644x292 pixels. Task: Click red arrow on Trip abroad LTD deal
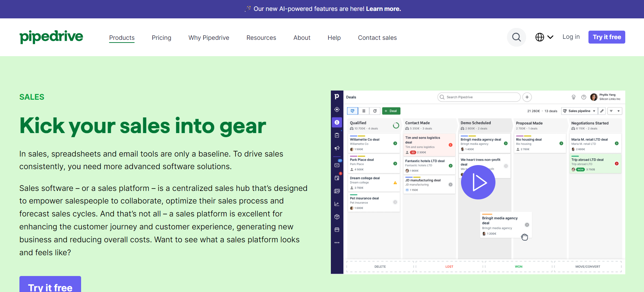point(617,163)
